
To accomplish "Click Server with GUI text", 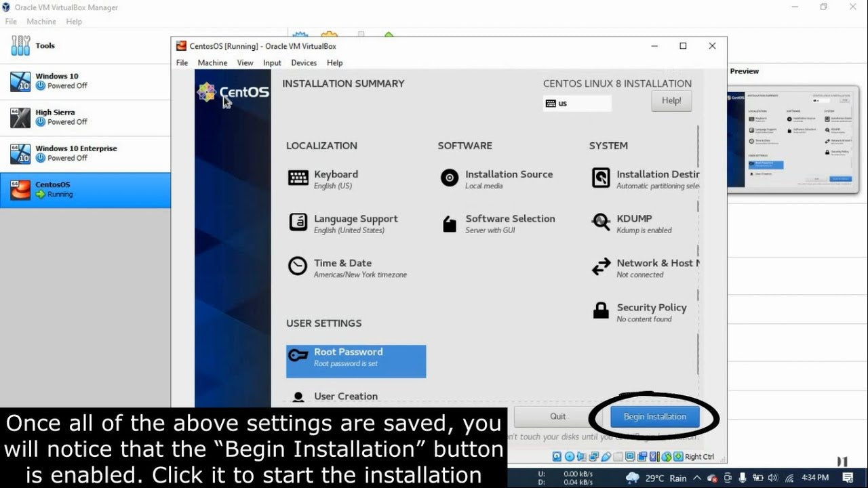I will pyautogui.click(x=490, y=230).
